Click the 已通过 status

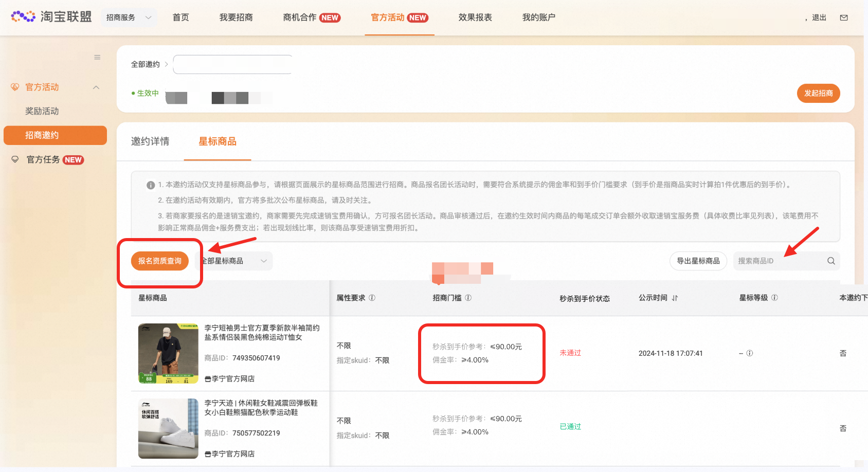tap(570, 427)
